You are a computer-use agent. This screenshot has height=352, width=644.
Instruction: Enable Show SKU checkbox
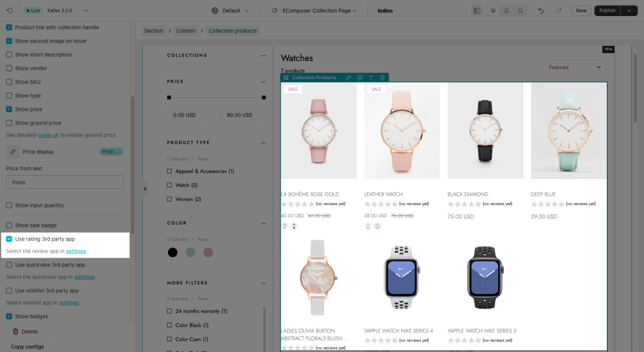click(9, 82)
